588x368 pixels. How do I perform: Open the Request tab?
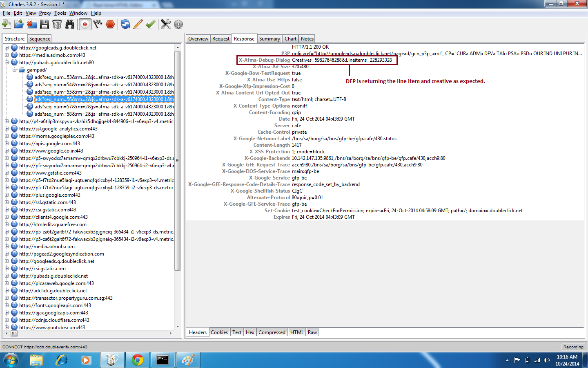[221, 39]
